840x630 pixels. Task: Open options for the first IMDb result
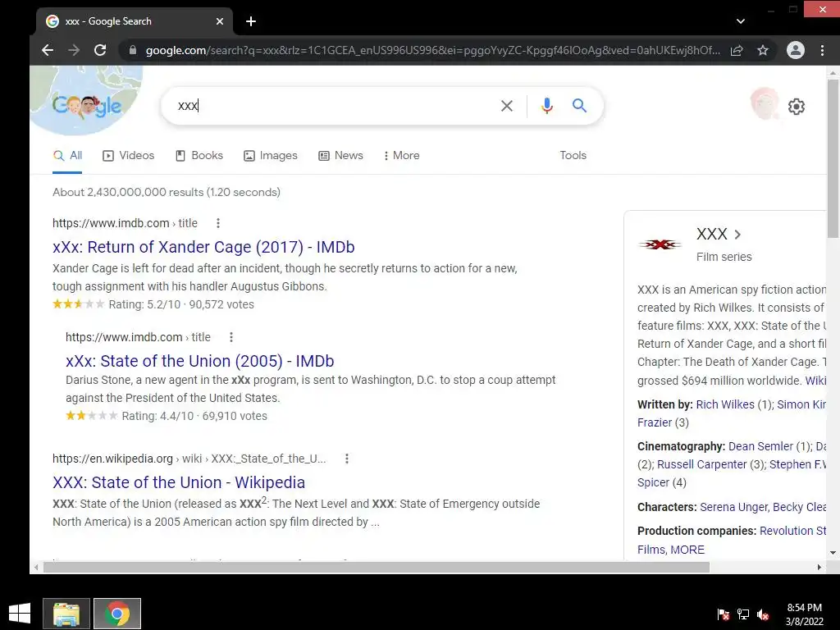click(x=218, y=223)
